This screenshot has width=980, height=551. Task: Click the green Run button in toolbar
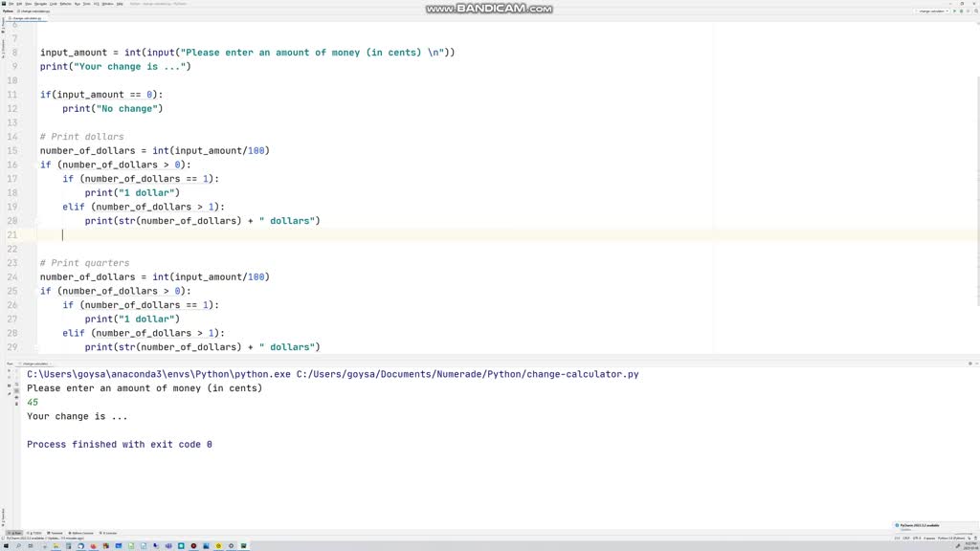coord(954,11)
